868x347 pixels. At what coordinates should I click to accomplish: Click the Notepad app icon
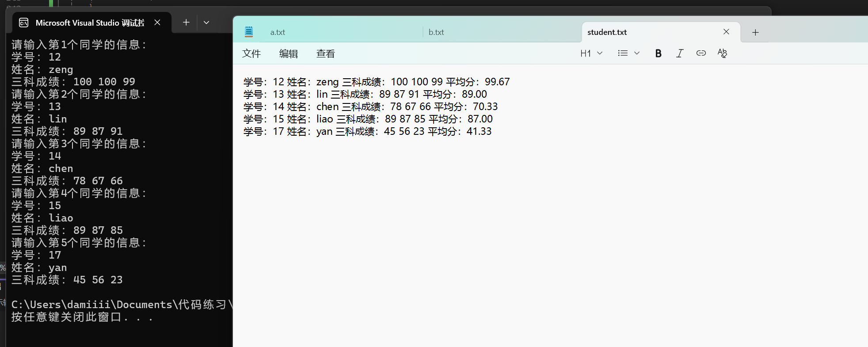[x=249, y=32]
